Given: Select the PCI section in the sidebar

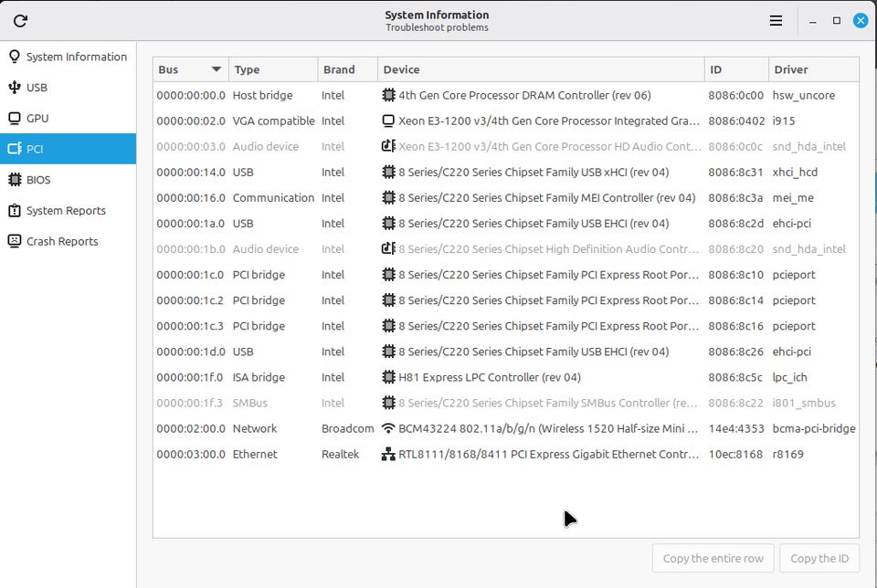Looking at the screenshot, I should coord(69,149).
